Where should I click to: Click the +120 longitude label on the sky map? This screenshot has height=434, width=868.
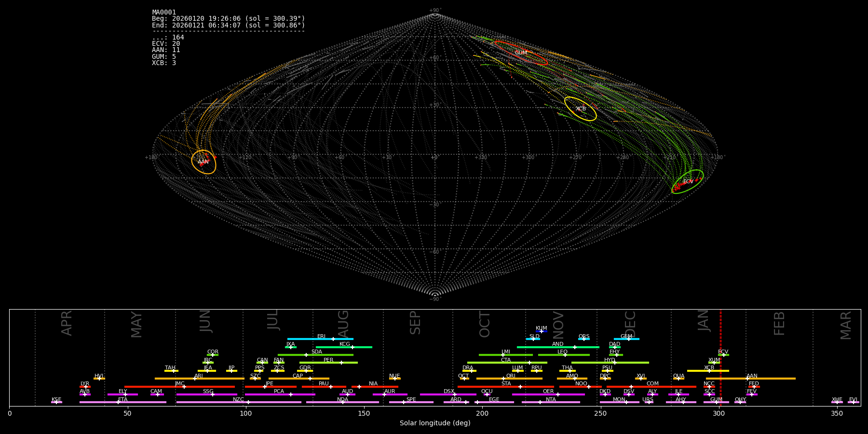pyautogui.click(x=245, y=158)
